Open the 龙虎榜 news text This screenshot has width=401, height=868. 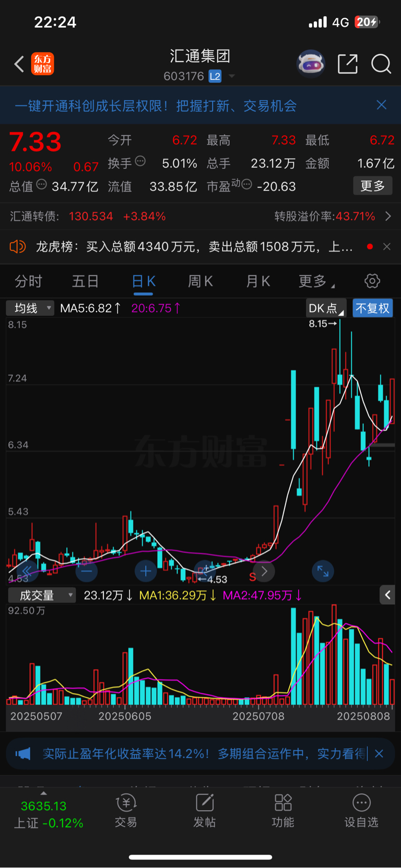[x=194, y=247]
